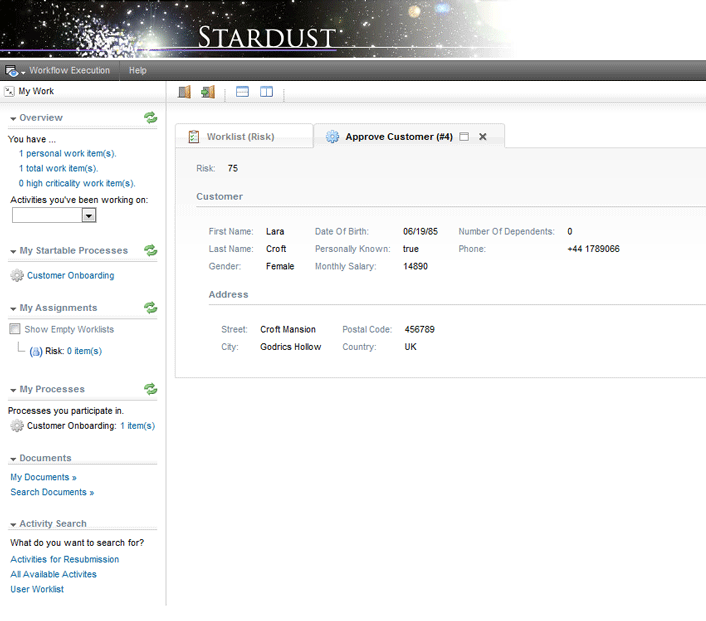Viewport: 706px width, 621px height.
Task: Collapse the Activity Search section
Action: [x=13, y=525]
